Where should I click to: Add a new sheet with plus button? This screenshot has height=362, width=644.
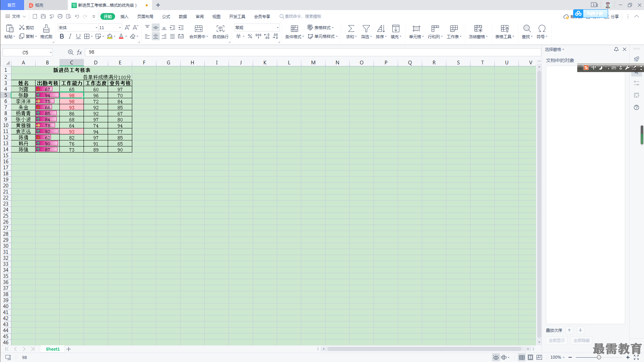coord(69,349)
